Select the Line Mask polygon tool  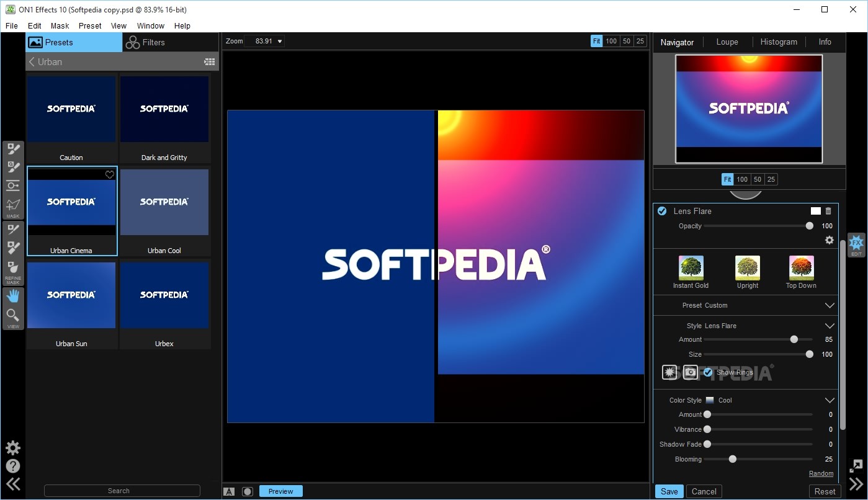click(x=13, y=205)
